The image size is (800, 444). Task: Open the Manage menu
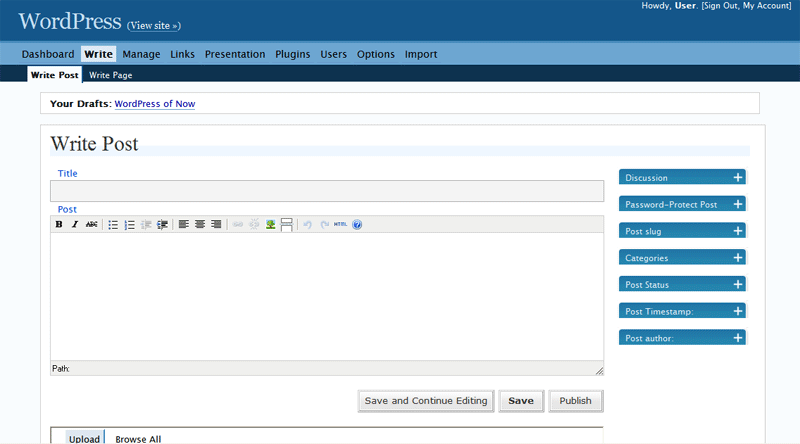(141, 54)
